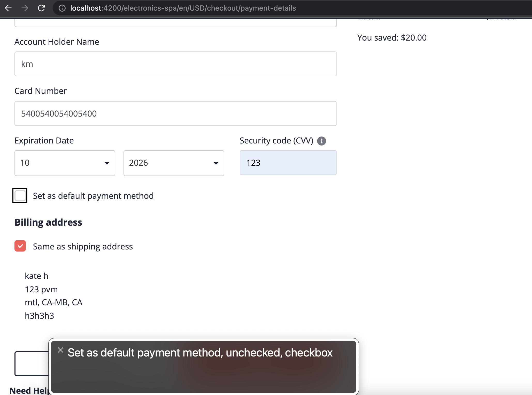Dismiss the screen reader tooltip with the X
532x395 pixels.
(x=61, y=350)
